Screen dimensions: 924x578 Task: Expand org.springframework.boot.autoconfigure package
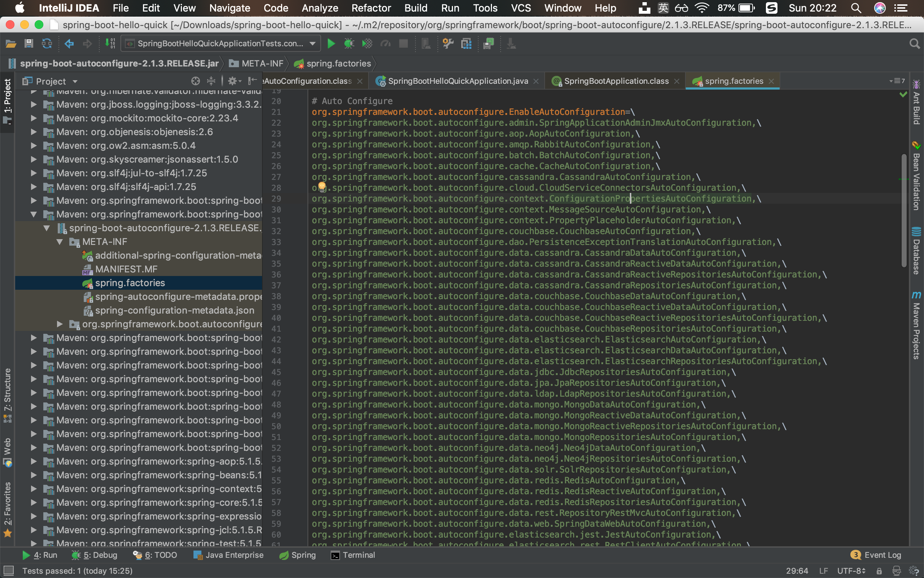point(60,324)
